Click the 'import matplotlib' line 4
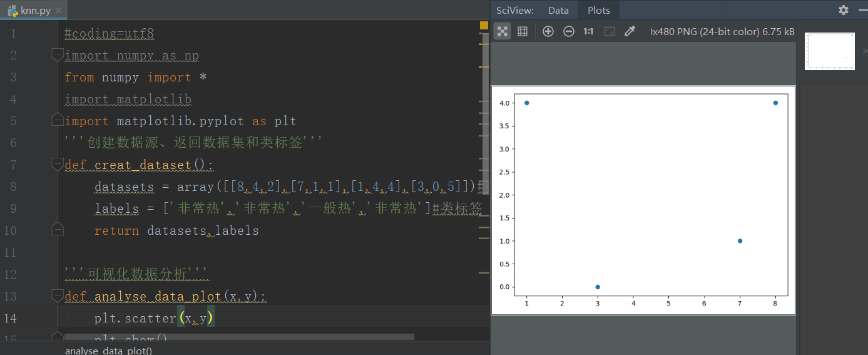 point(128,99)
